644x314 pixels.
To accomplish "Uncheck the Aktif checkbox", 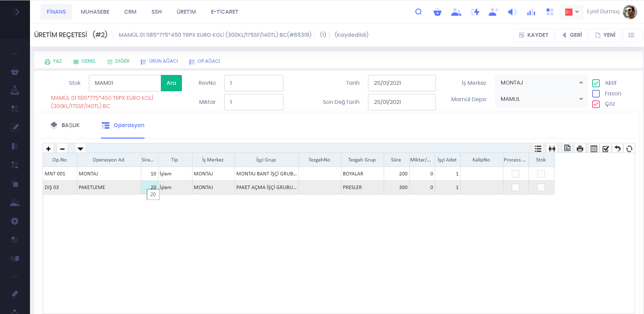I will tap(596, 83).
